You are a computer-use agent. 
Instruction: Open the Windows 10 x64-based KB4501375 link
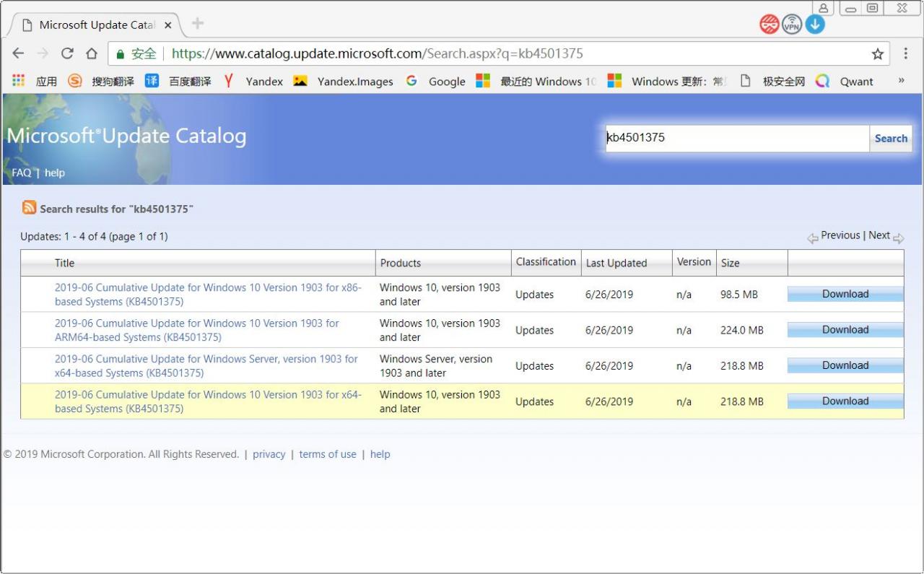[208, 401]
